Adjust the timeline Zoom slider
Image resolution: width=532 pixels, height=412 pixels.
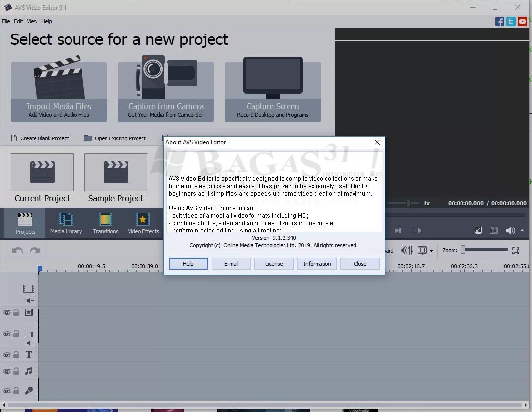coord(485,250)
